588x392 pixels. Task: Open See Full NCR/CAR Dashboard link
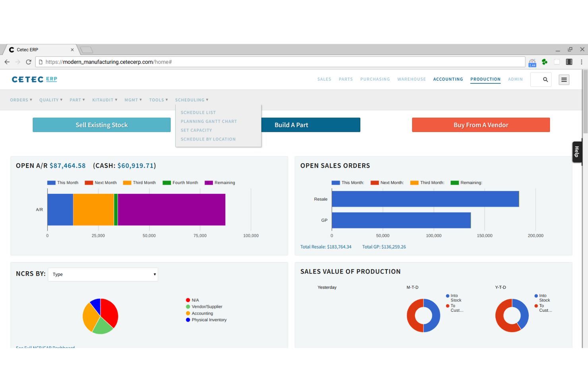pyautogui.click(x=45, y=348)
